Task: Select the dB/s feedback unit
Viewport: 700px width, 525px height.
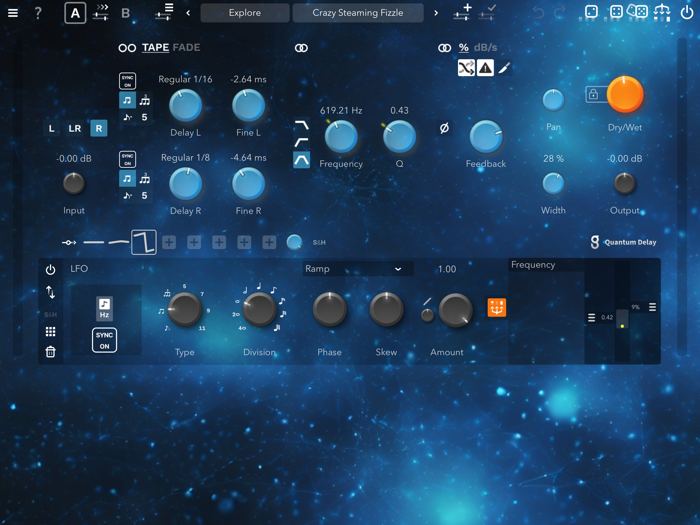Action: (486, 48)
